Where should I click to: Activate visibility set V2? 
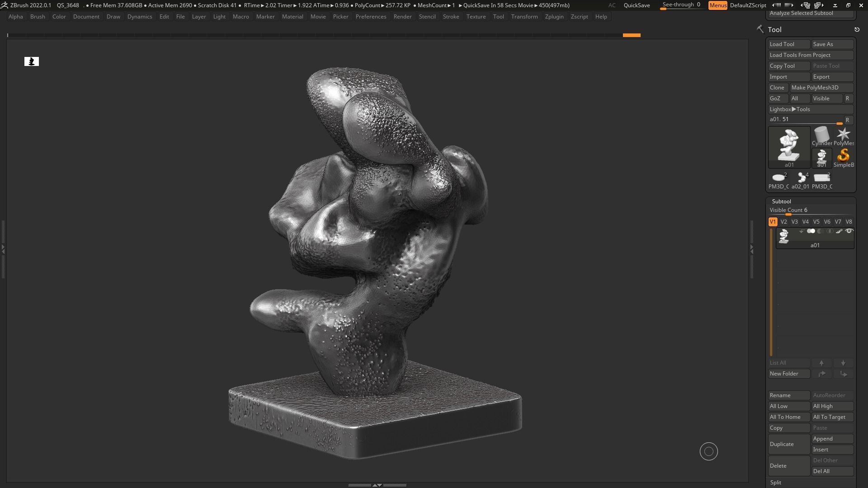pyautogui.click(x=783, y=222)
